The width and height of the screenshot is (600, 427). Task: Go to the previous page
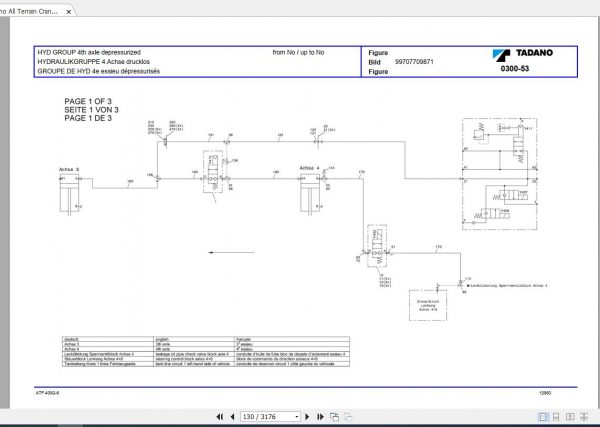click(232, 417)
